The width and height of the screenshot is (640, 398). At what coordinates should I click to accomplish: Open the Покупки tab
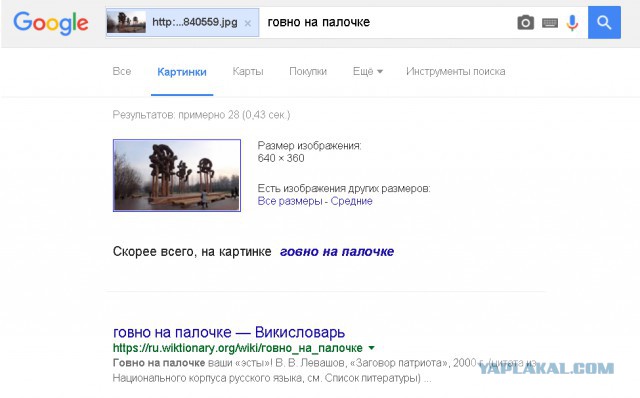coord(308,71)
